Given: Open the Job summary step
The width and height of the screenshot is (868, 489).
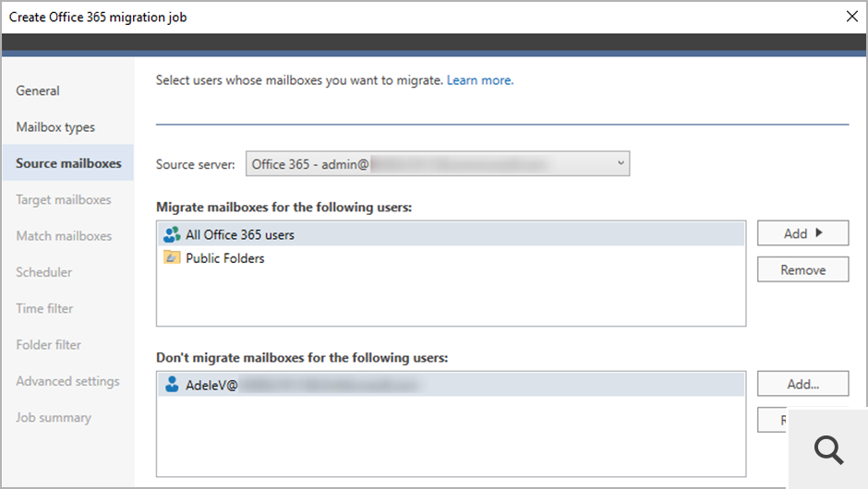Looking at the screenshot, I should click(x=54, y=418).
